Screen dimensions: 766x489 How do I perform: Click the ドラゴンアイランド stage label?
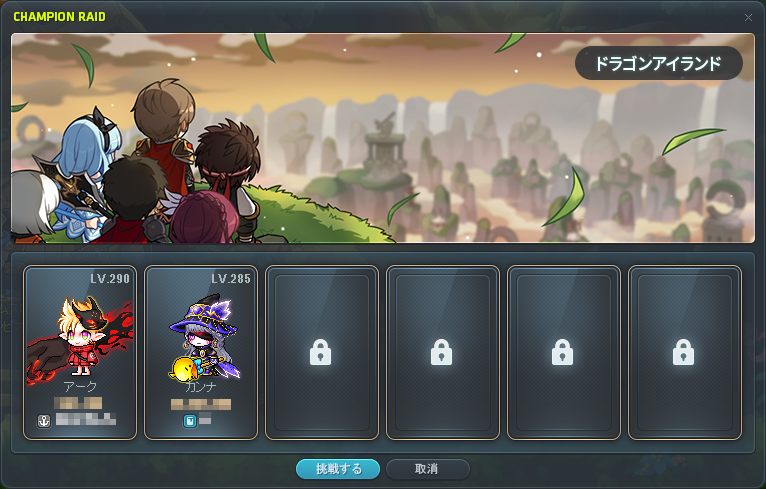pyautogui.click(x=659, y=64)
